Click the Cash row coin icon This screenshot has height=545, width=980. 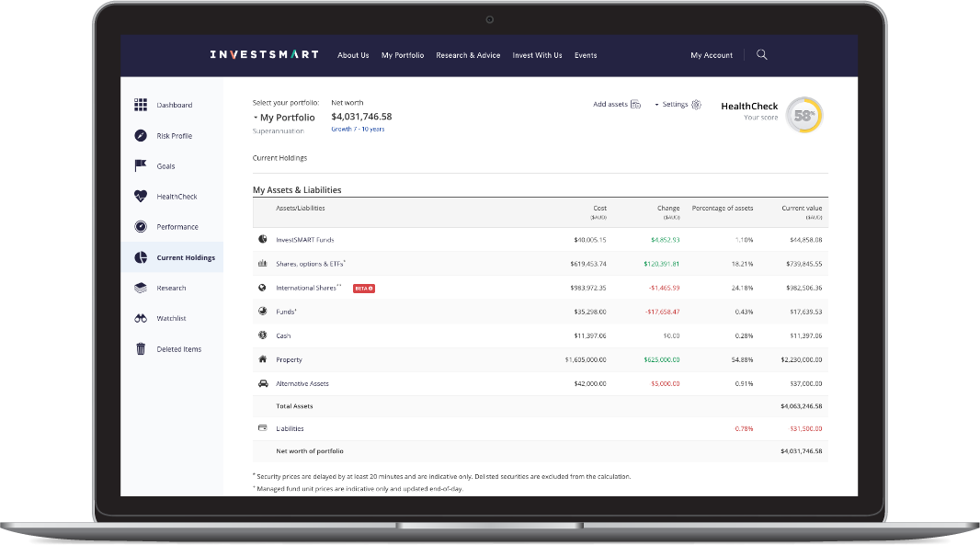pyautogui.click(x=263, y=335)
